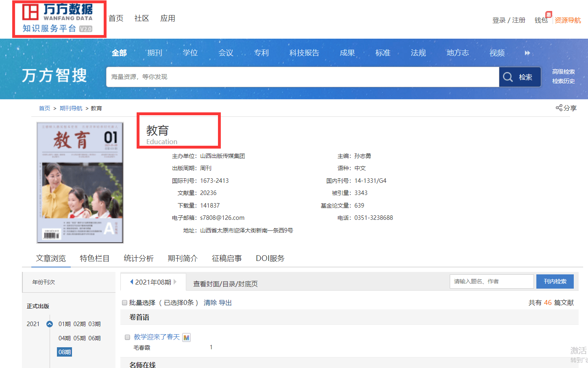Click the magnifier search icon in 检索 button

point(508,77)
